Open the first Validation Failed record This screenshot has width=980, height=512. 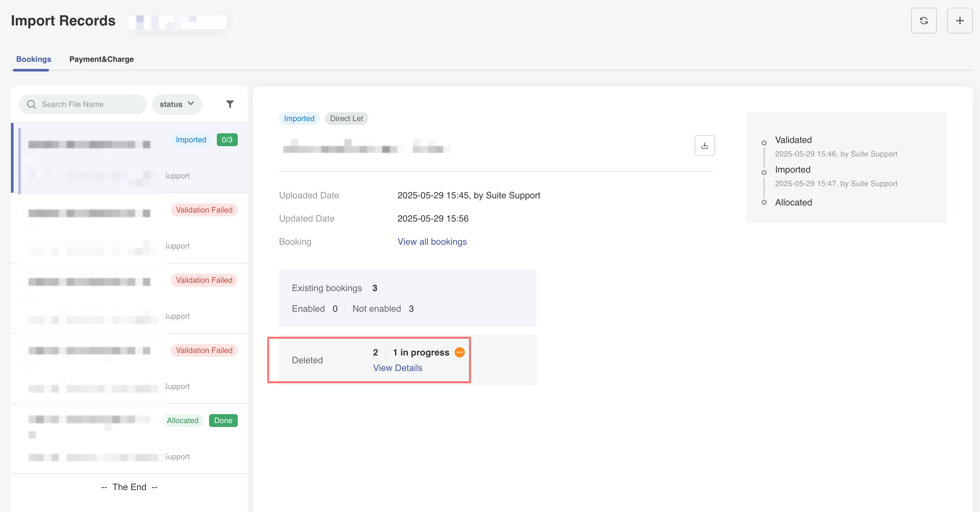pos(130,227)
